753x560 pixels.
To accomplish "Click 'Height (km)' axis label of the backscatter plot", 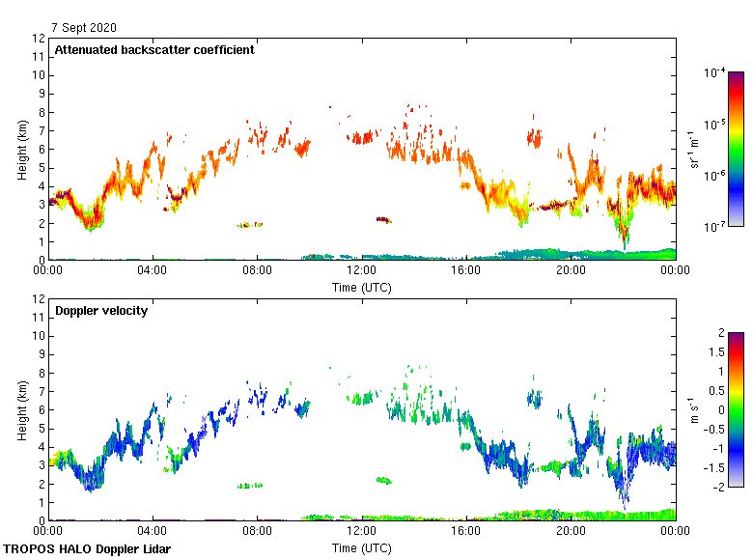I will [21, 149].
